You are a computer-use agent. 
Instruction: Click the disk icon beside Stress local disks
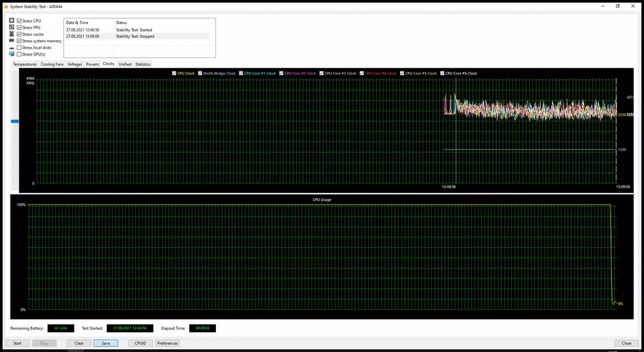pyautogui.click(x=12, y=48)
